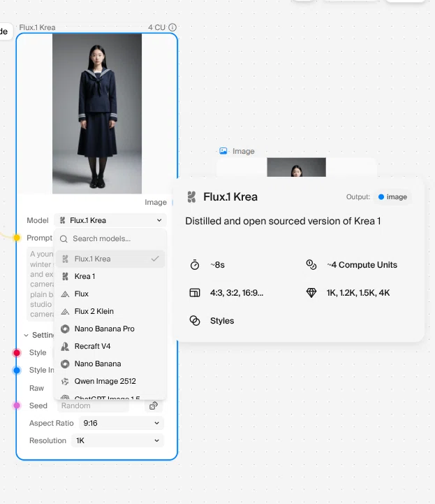Screen dimensions: 435x504
Task: Click the randomize seed dice icon
Action: pyautogui.click(x=154, y=405)
